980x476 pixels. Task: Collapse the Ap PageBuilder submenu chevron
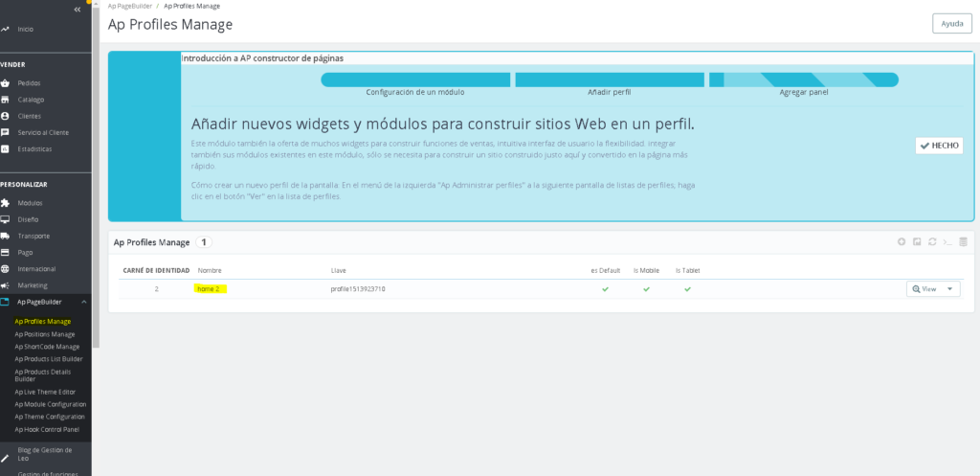(x=84, y=302)
